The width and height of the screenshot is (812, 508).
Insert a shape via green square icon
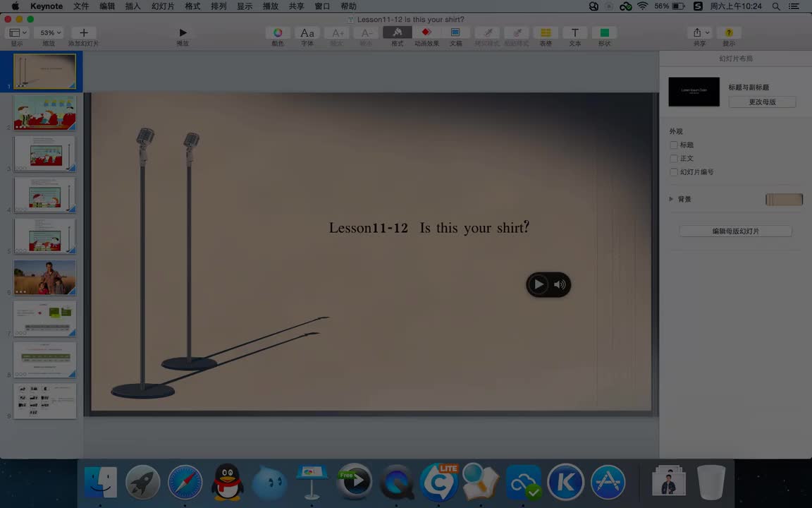click(x=604, y=32)
